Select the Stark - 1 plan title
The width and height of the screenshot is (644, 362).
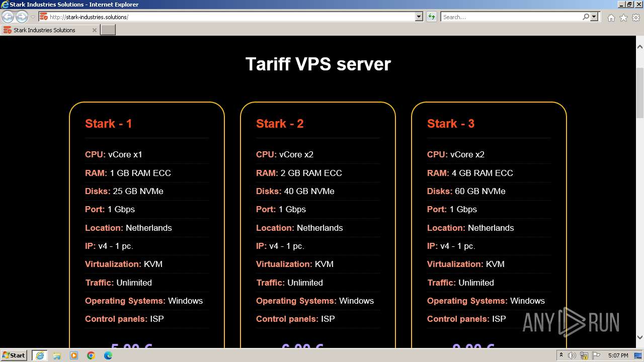click(x=108, y=124)
